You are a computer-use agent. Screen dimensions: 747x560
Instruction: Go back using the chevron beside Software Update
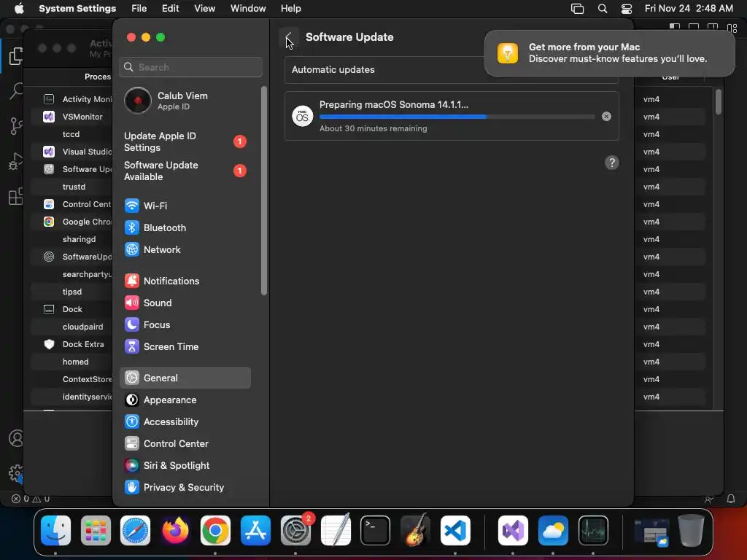[x=289, y=37]
